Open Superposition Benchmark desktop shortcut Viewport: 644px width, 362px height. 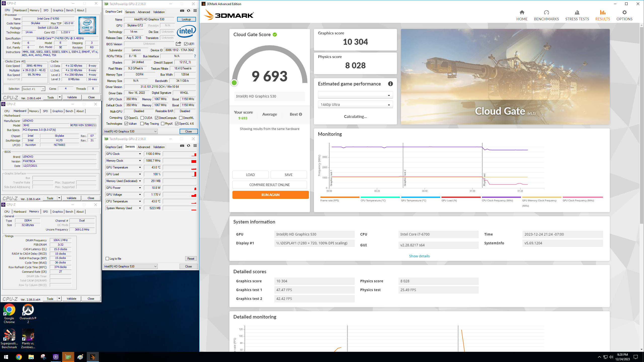pyautogui.click(x=9, y=339)
